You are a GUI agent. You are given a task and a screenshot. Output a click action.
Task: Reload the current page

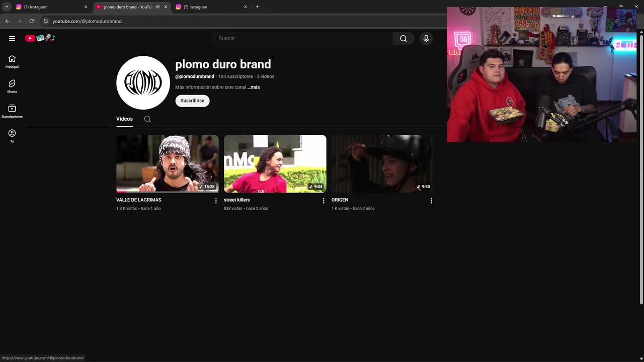coord(31,21)
